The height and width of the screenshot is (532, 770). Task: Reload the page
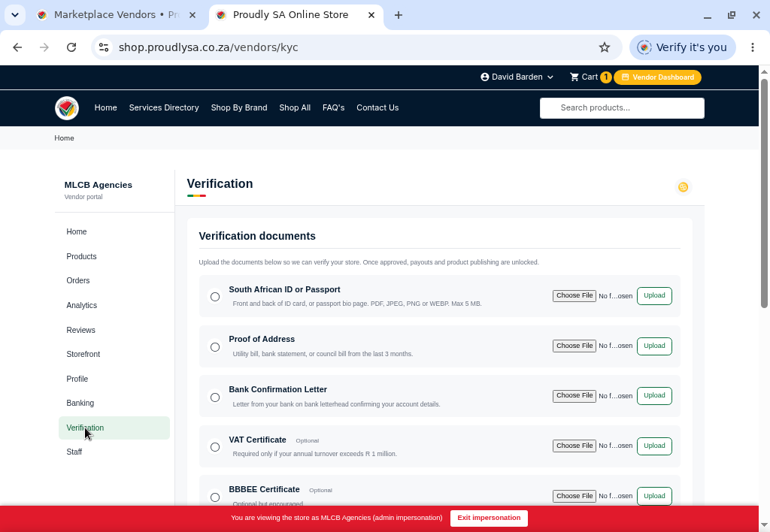click(71, 47)
